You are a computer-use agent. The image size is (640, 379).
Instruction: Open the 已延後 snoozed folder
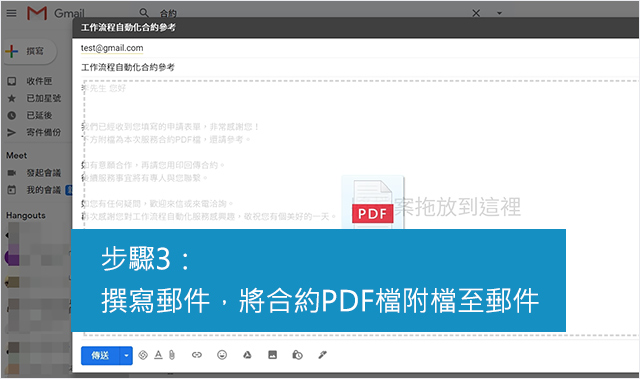39,115
